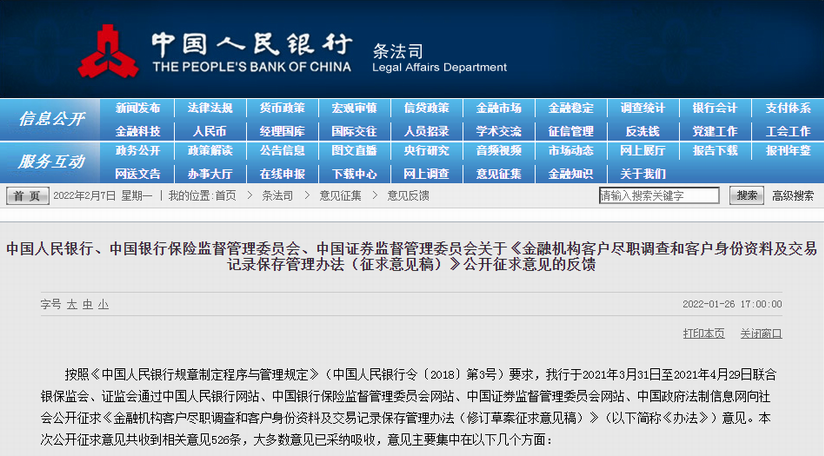Visit the 人员招录 page

pos(426,131)
